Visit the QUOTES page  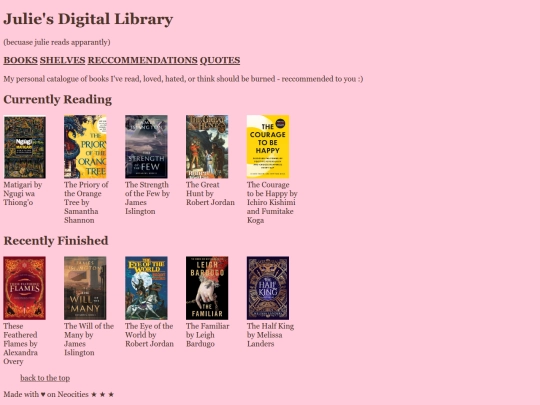[x=220, y=60]
